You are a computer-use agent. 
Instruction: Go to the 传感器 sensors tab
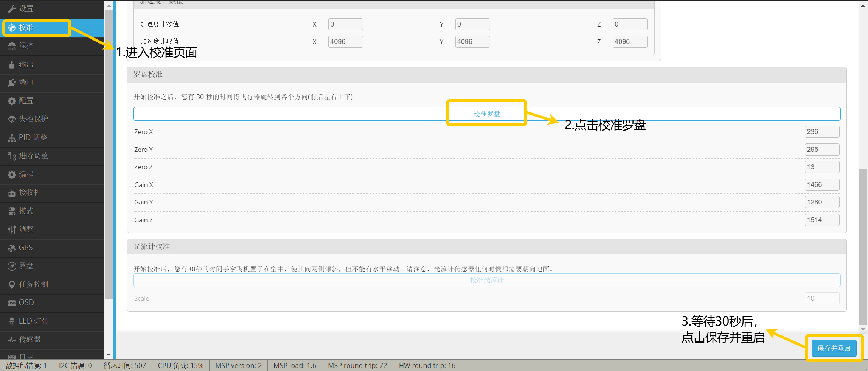(x=30, y=339)
